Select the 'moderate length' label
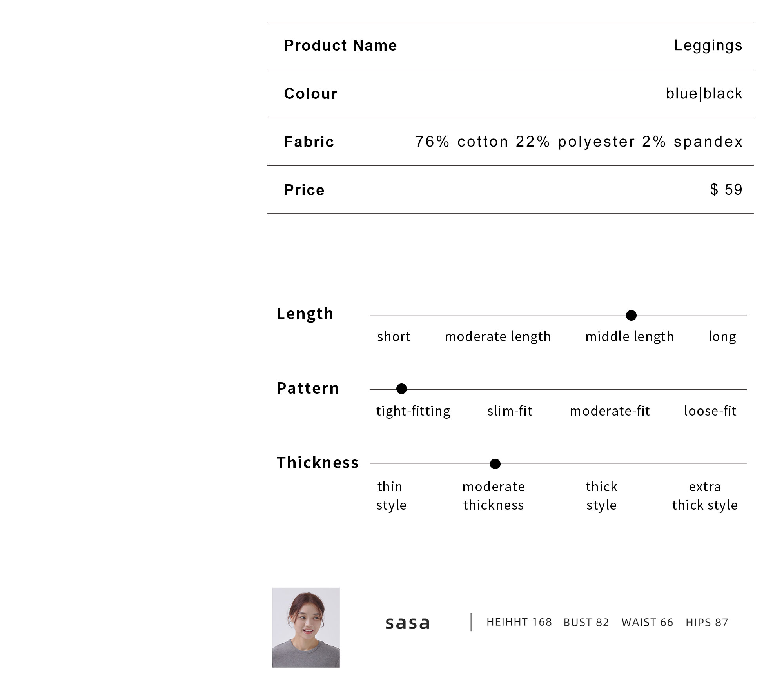The width and height of the screenshot is (784, 679). (x=498, y=337)
